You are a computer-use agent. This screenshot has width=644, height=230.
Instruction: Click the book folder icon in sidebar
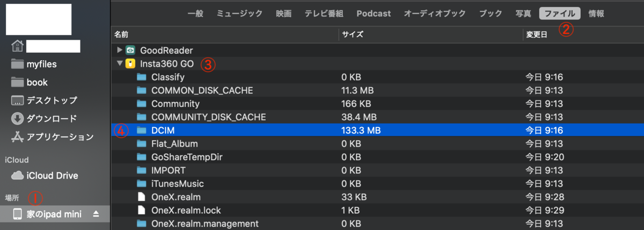tap(17, 82)
